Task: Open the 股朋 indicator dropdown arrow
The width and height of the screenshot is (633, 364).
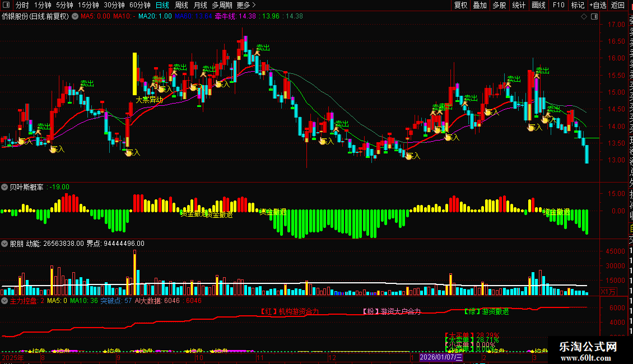Action: point(4,244)
